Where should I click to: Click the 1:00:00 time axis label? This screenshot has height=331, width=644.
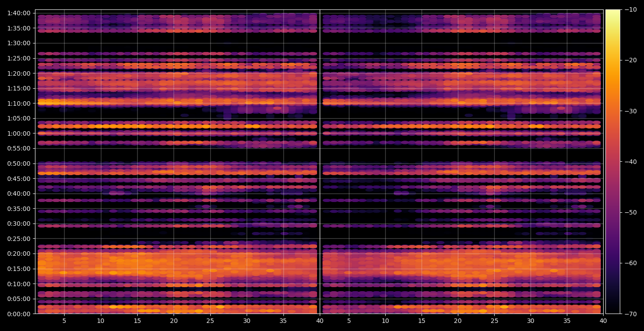tap(19, 133)
